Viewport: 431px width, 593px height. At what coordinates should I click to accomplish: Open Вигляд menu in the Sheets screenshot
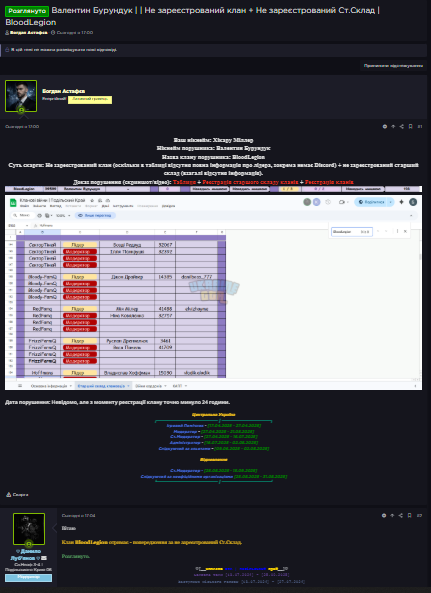[x=55, y=206]
